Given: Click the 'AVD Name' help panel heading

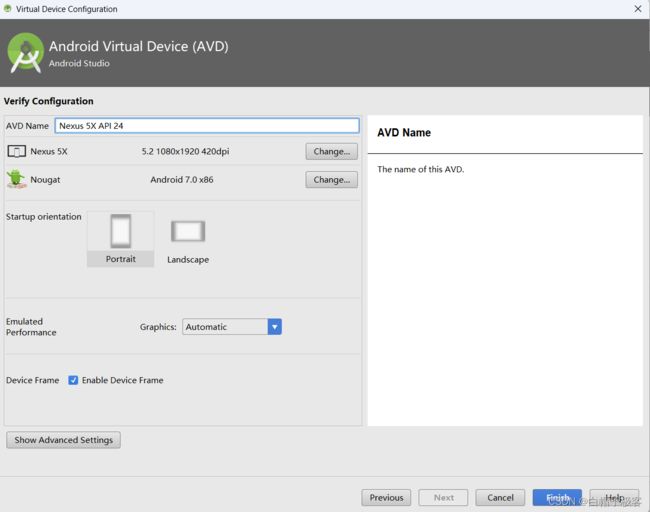Looking at the screenshot, I should pyautogui.click(x=404, y=133).
